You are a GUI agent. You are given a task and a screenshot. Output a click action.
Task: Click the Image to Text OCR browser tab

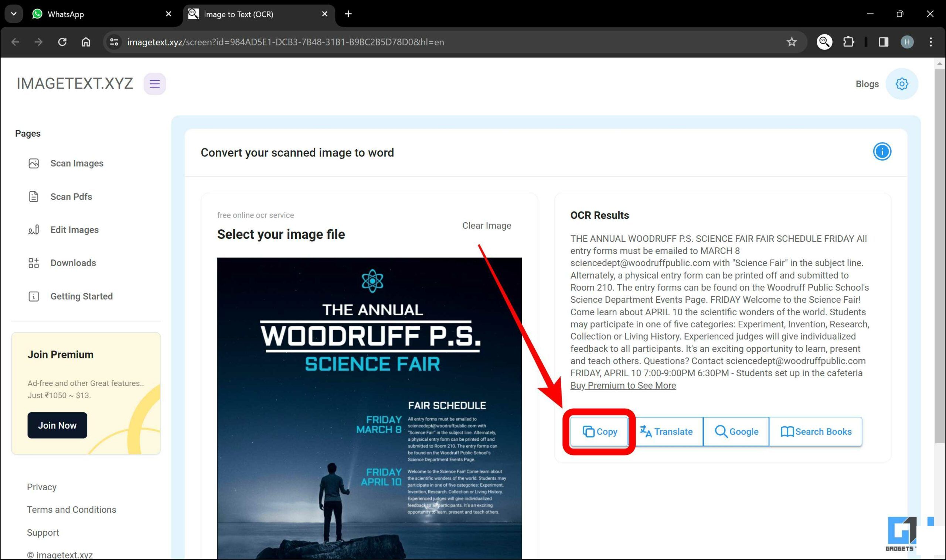tap(257, 13)
